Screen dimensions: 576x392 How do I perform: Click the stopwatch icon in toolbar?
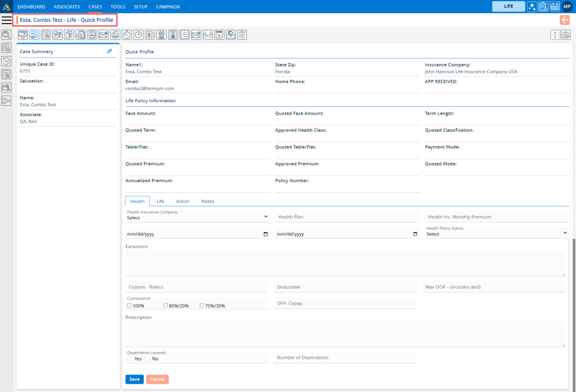(127, 35)
